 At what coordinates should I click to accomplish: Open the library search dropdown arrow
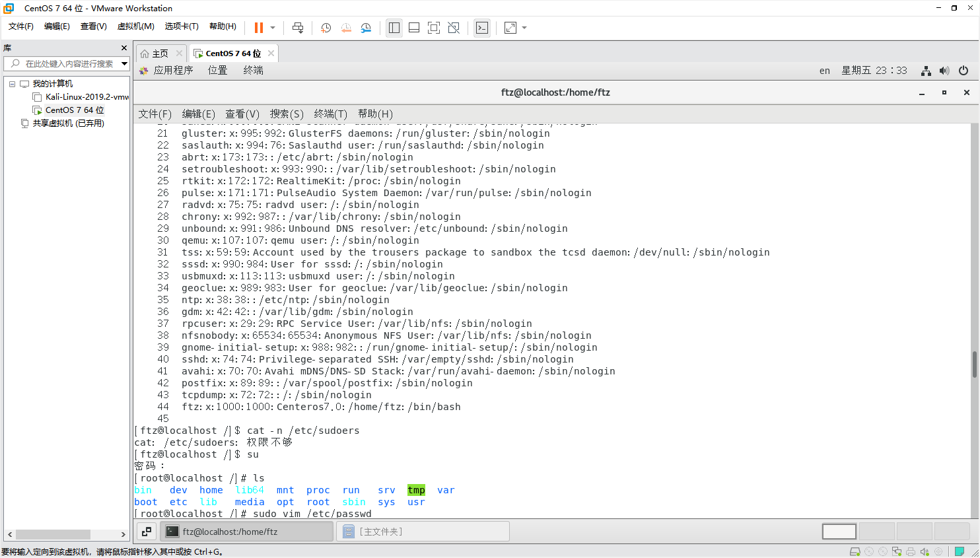pyautogui.click(x=124, y=63)
